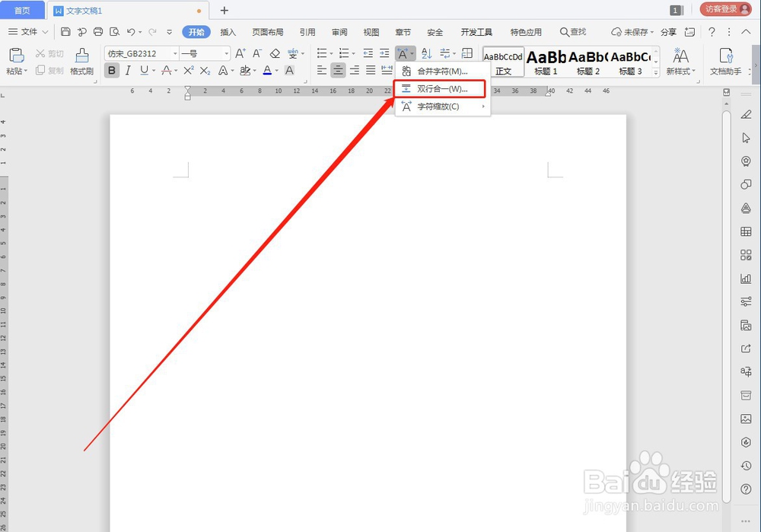Click the Superscript X² icon
Screen dimensions: 761x532
tap(189, 70)
